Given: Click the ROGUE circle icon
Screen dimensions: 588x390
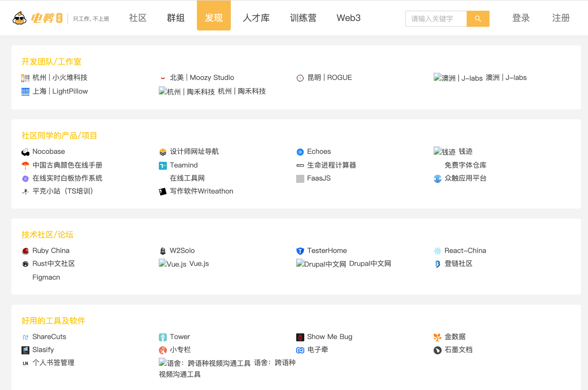Looking at the screenshot, I should pyautogui.click(x=300, y=78).
